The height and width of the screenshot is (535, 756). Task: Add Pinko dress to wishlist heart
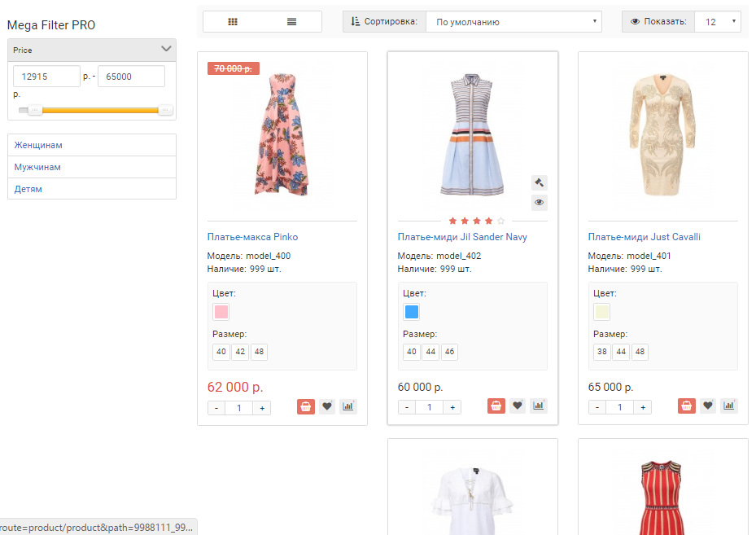[327, 406]
